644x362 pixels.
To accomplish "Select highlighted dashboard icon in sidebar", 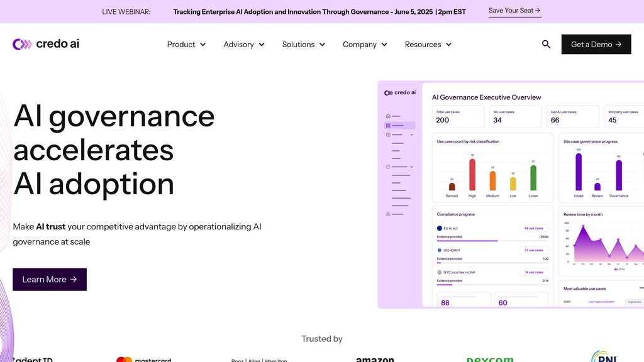I will point(388,126).
